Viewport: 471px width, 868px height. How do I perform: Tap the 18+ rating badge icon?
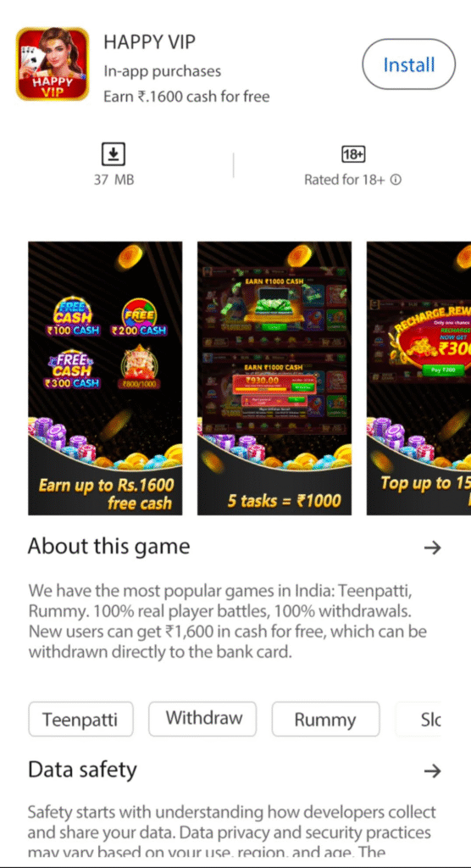tap(352, 154)
